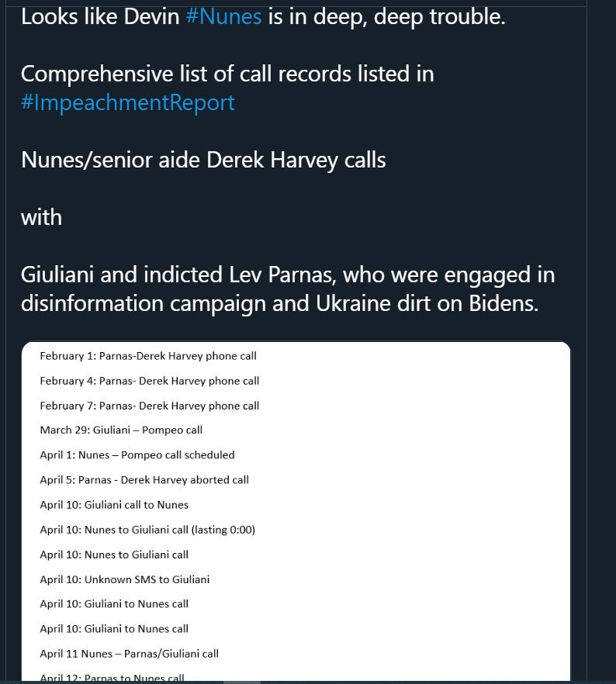
Task: Click the 'February 4' phone call entry
Action: tap(149, 381)
